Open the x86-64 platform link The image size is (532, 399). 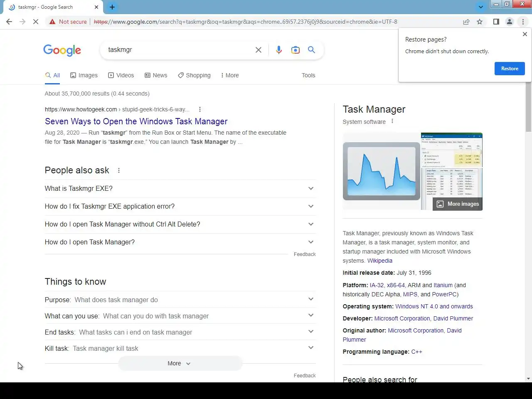tap(396, 285)
